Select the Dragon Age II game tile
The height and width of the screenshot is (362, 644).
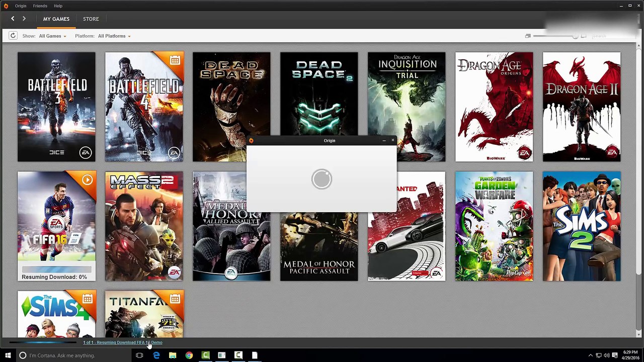click(582, 107)
